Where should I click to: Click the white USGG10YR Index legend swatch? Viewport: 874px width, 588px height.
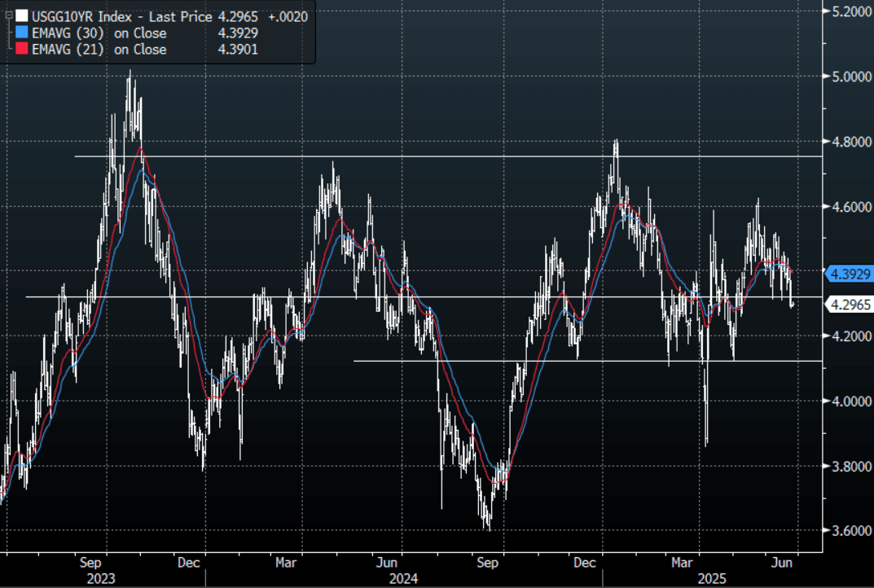click(x=21, y=16)
